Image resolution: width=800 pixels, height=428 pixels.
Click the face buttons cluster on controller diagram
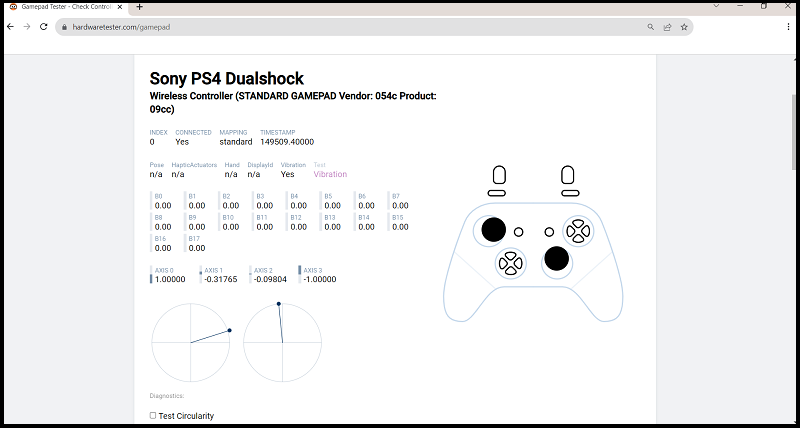[578, 231]
